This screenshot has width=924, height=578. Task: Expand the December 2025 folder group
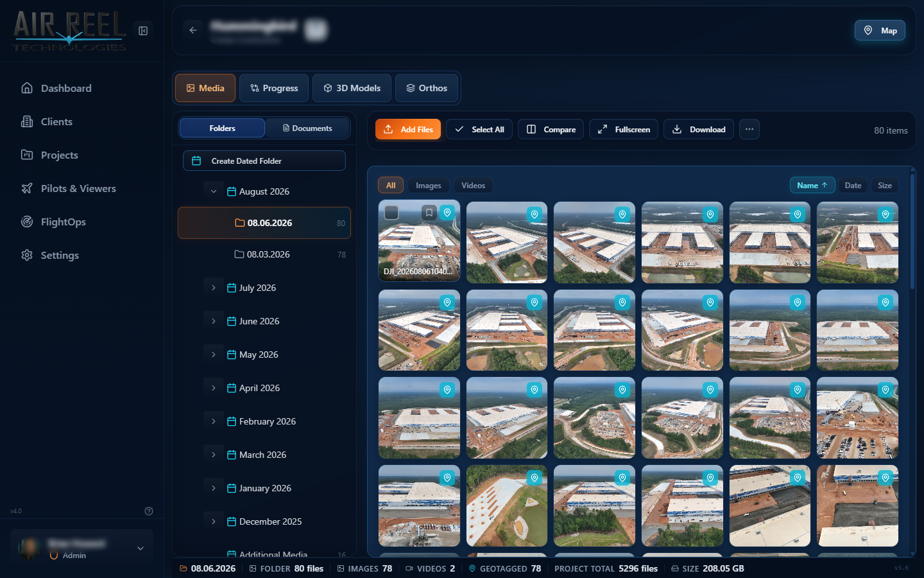214,521
